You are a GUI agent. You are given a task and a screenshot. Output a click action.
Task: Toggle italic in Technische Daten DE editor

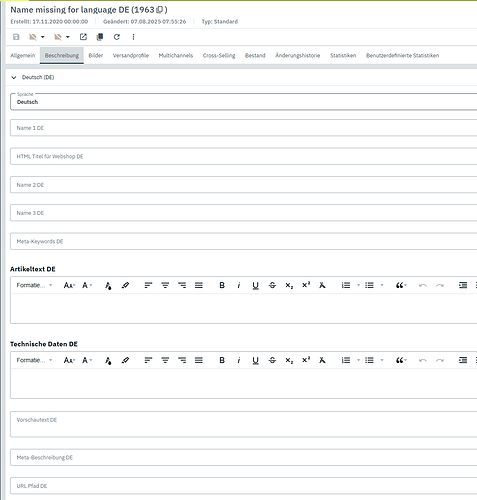(239, 360)
